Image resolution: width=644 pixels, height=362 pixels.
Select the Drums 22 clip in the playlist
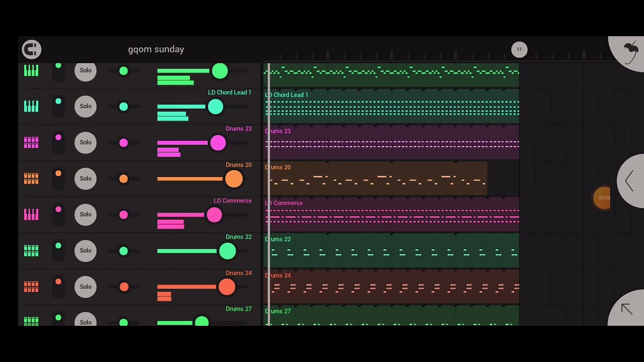coord(391,250)
